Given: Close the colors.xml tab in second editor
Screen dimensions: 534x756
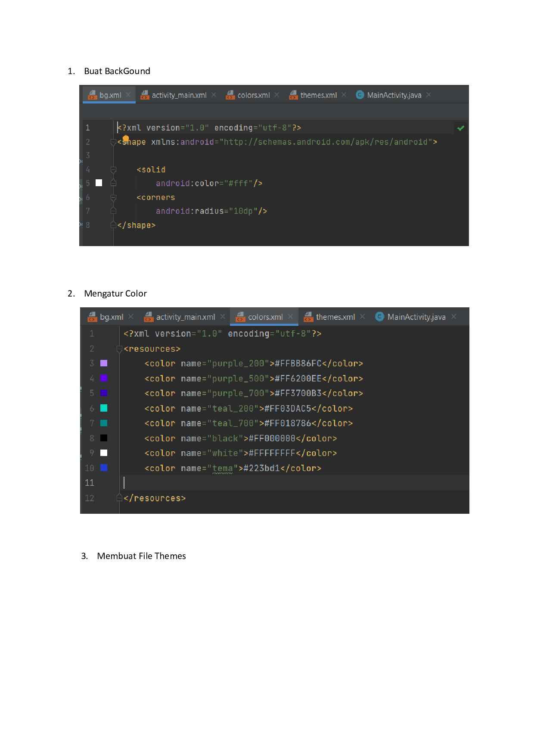Looking at the screenshot, I should (x=291, y=316).
